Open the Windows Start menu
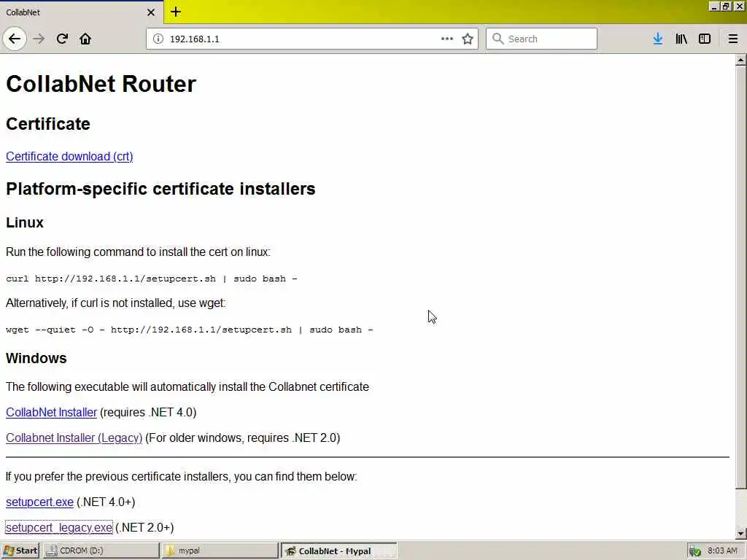 pos(20,551)
